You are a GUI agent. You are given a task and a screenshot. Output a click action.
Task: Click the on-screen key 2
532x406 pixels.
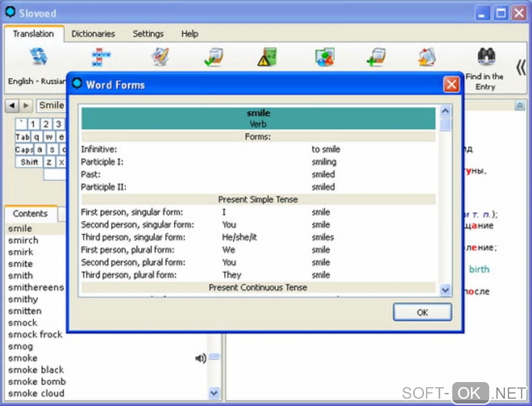point(46,124)
